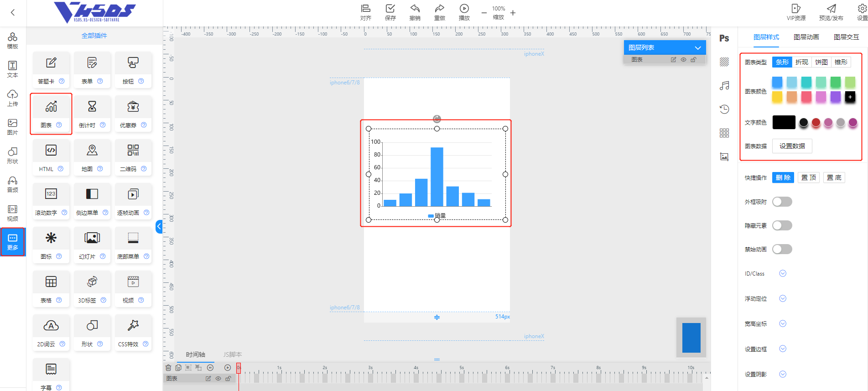Open 预览/发布 preview publish
868x391 pixels.
(x=831, y=12)
